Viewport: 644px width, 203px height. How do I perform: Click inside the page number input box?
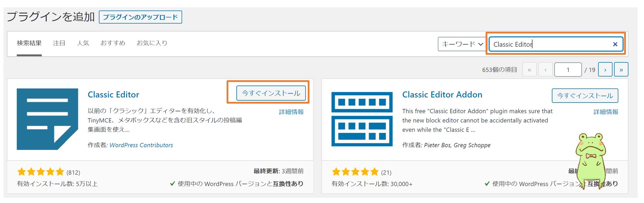pyautogui.click(x=568, y=69)
